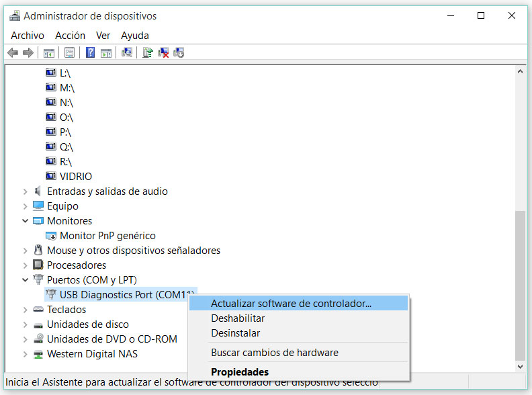532x395 pixels.
Task: Click the toolbar icon with down arrow
Action: coord(179,52)
